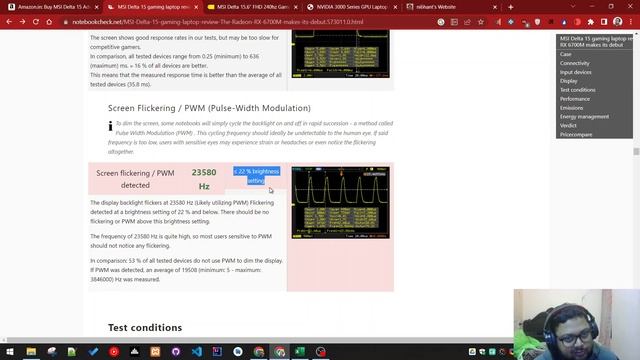Open the first system tray icon

(472, 351)
